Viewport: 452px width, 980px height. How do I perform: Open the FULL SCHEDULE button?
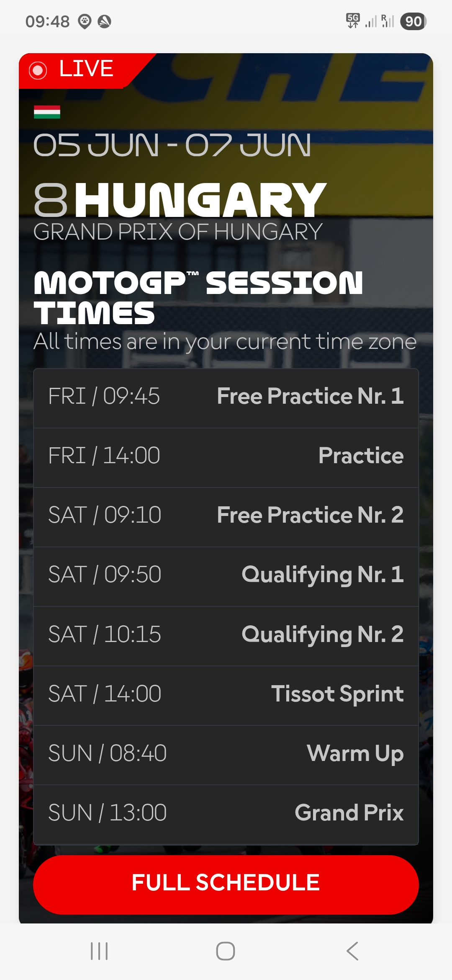pos(226,885)
